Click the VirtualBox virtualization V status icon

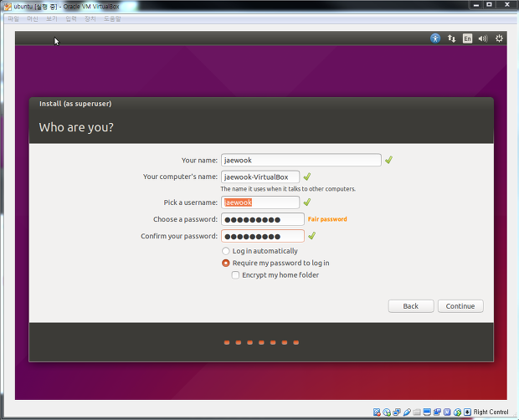[x=447, y=412]
